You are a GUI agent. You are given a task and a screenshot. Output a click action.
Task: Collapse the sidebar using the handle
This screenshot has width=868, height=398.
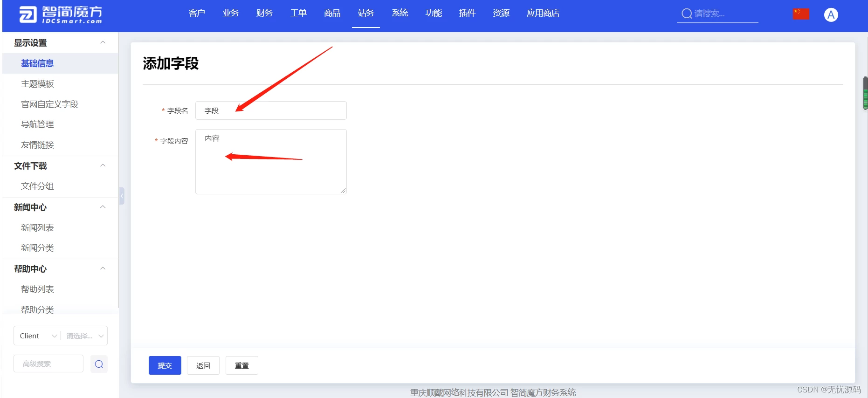122,196
